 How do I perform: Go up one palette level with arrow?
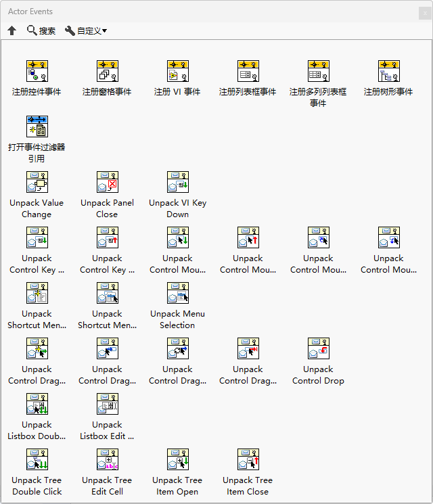coord(12,31)
